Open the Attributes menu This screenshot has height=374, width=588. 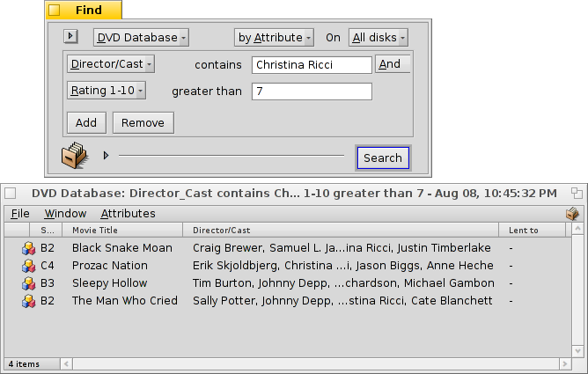(x=128, y=214)
